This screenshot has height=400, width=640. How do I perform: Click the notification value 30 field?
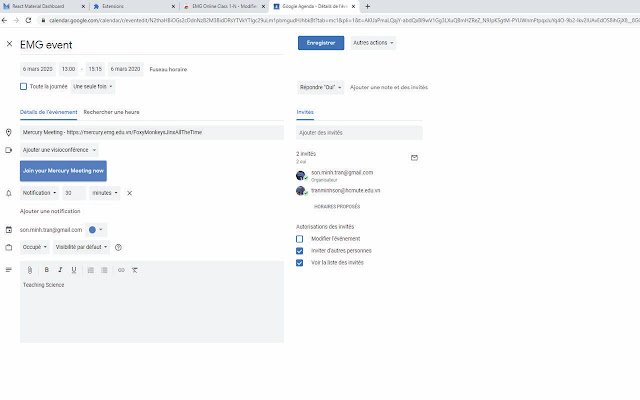pos(74,193)
